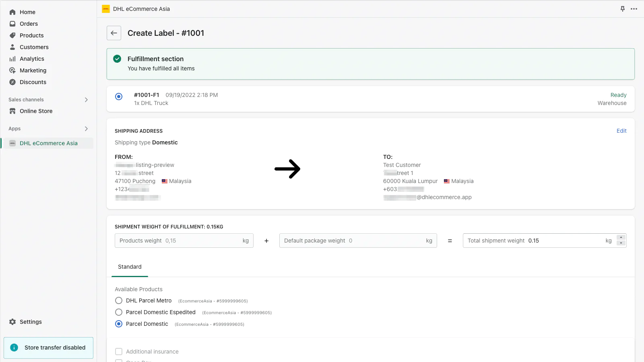Screen dimensions: 644x362
Task: Click the Test Customer recipient name
Action: pos(402,165)
